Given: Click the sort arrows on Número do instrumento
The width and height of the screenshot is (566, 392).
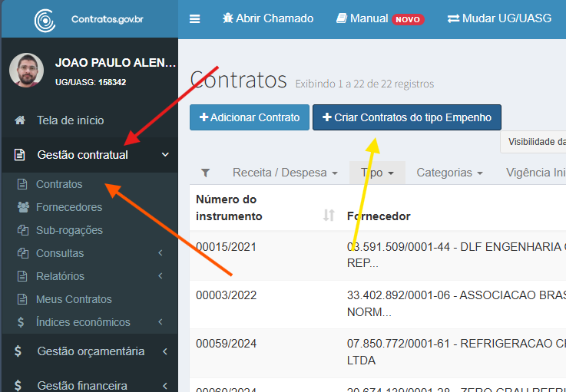Looking at the screenshot, I should [329, 216].
